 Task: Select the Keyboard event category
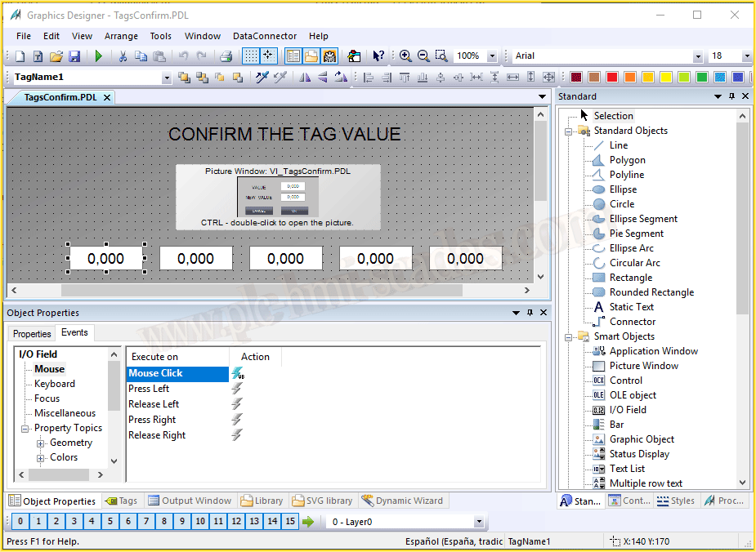[x=55, y=384]
